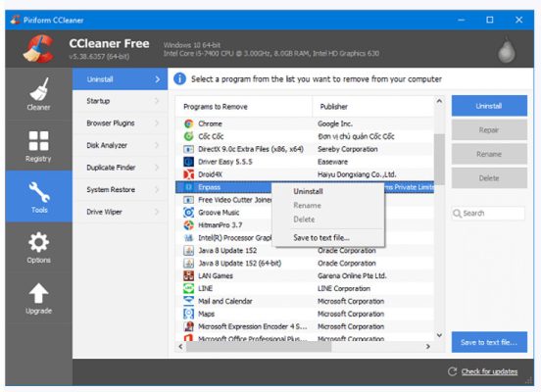The width and height of the screenshot is (541, 392).
Task: Click the scroll left arrow
Action: pos(180,347)
